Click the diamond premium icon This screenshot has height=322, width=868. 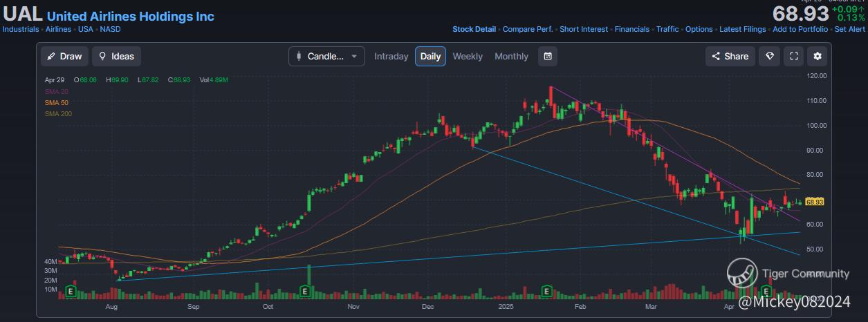pos(769,56)
